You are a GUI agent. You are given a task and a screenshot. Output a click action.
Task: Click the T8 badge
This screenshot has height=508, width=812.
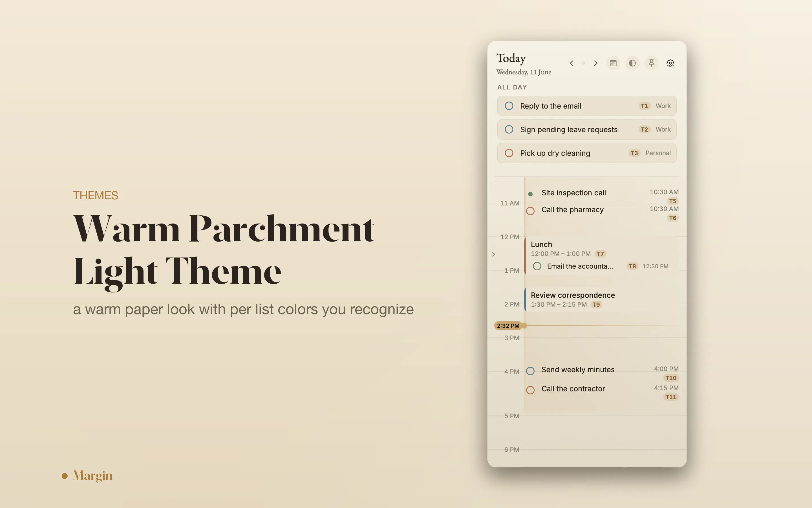pos(632,266)
